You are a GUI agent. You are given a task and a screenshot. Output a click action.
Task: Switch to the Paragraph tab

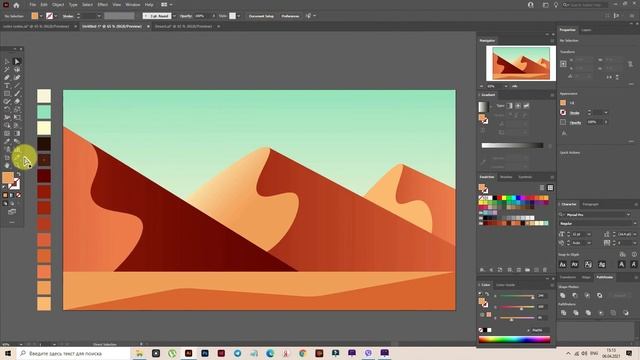pos(590,204)
